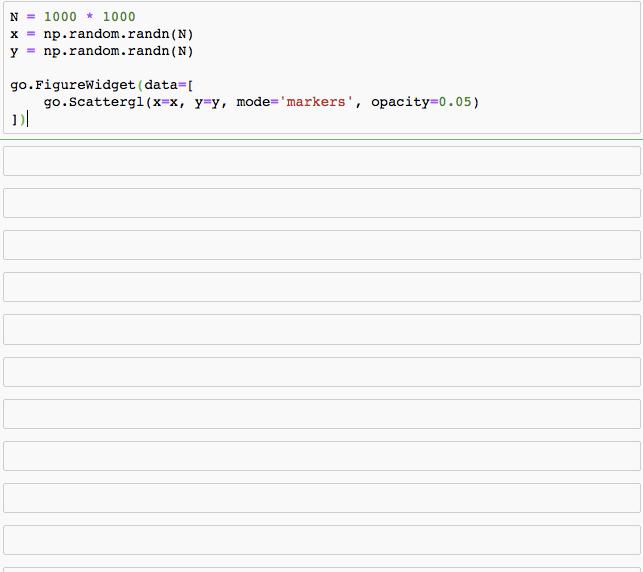The image size is (643, 572).
Task: Click the ninth empty notebook cell
Action: coord(321,498)
